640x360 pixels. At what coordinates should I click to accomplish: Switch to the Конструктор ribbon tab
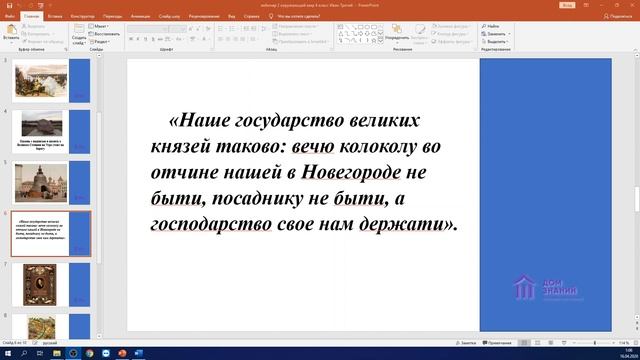click(x=82, y=16)
